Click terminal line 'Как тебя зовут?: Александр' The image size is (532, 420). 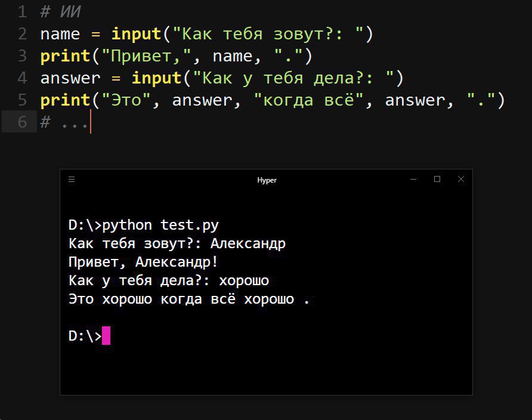pyautogui.click(x=177, y=244)
